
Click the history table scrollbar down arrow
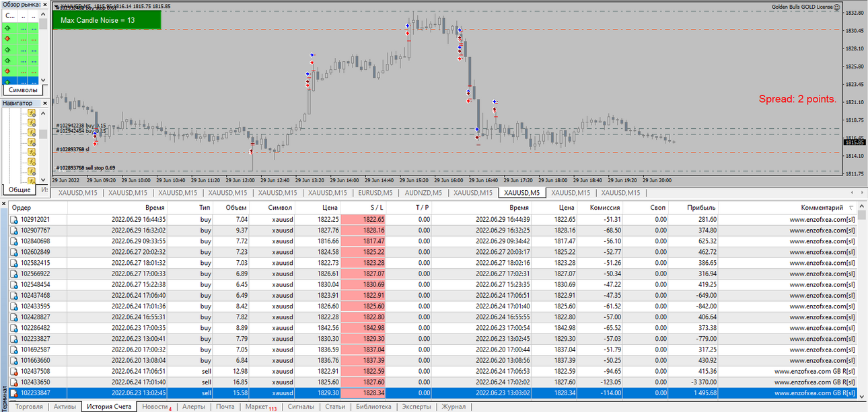tap(863, 396)
